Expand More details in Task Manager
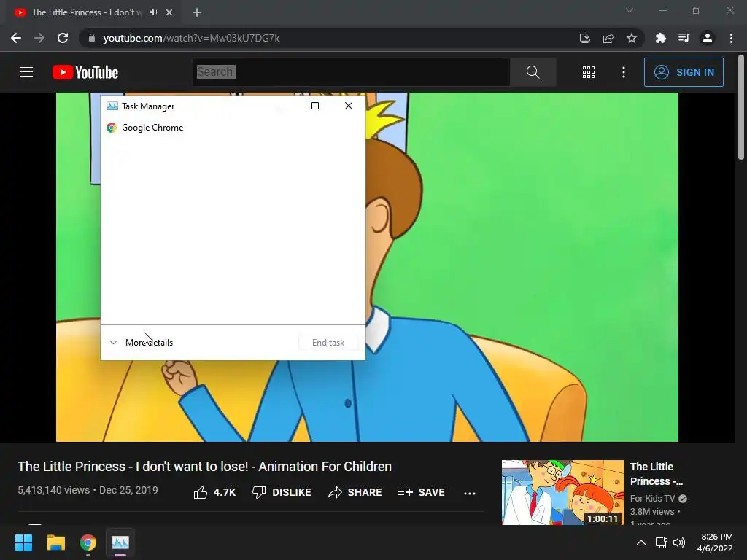 pos(142,343)
